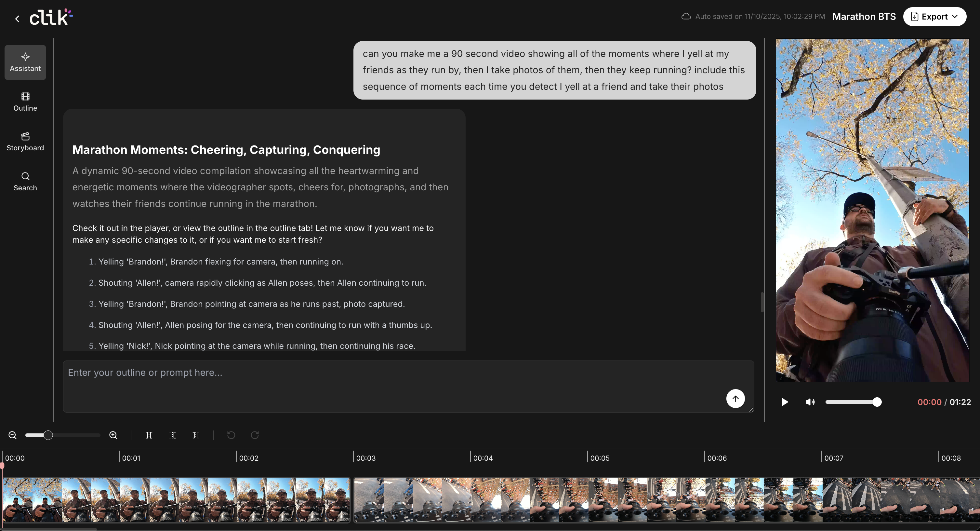The image size is (980, 531).
Task: Open the Marathon BTS project title
Action: [x=864, y=16]
